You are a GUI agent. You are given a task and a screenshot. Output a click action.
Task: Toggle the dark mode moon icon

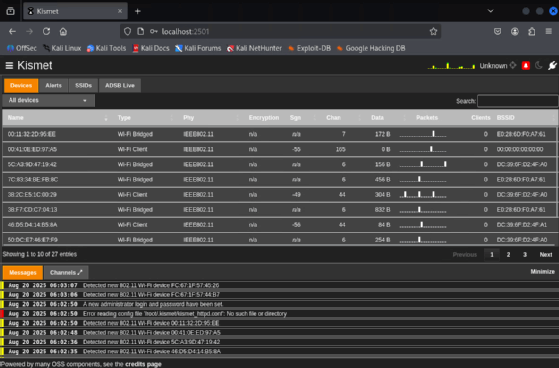539,66
